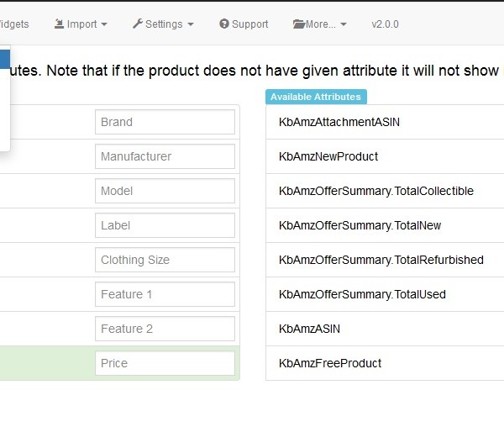The image size is (504, 427).
Task: Select KbAmzOfferSummary.TotalRefurbished attribute
Action: [x=385, y=260]
